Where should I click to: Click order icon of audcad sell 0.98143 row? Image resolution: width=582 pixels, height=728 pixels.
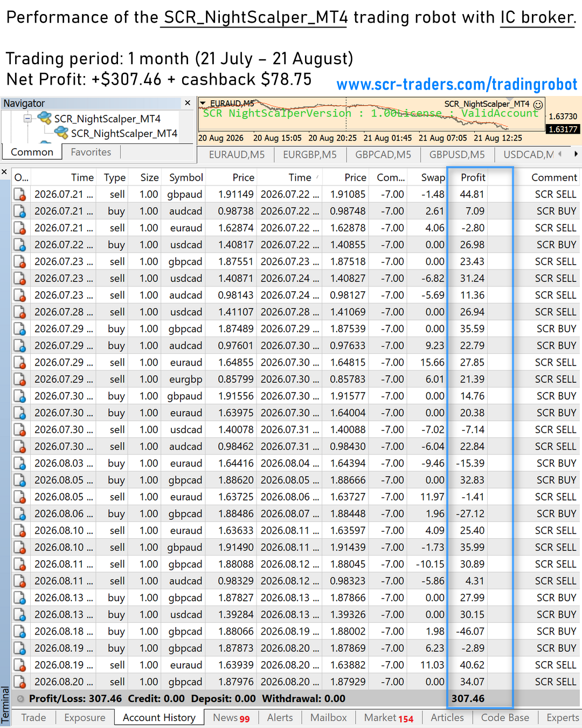click(20, 295)
